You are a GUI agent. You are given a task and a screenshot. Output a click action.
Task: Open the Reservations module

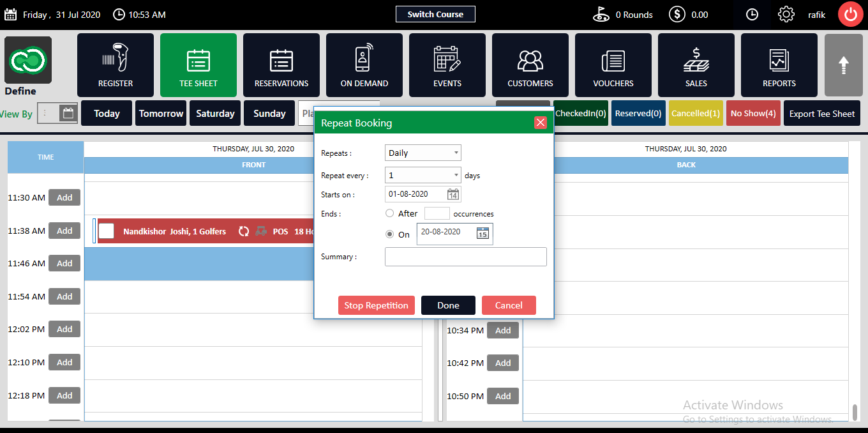pos(281,65)
